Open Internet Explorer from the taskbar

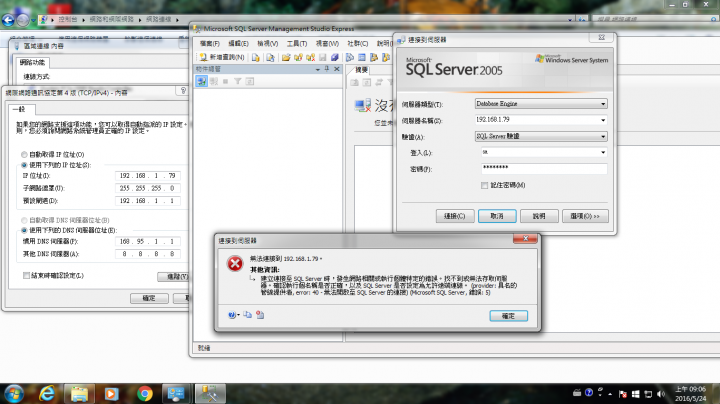pos(47,394)
